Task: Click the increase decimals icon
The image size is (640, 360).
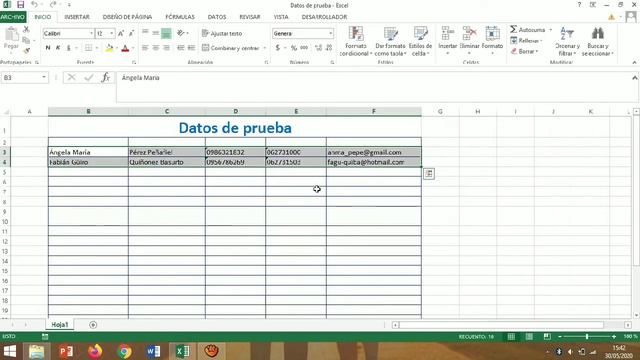Action: click(x=318, y=48)
